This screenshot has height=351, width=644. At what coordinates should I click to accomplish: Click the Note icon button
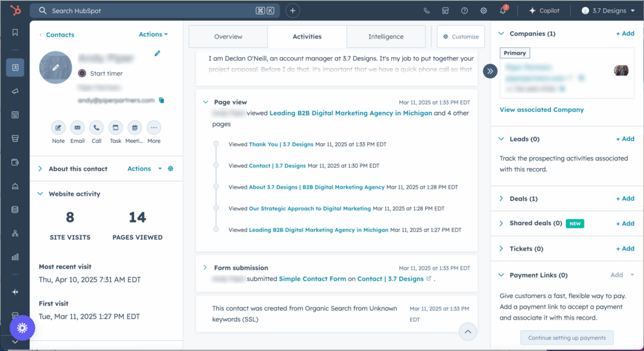pos(58,128)
